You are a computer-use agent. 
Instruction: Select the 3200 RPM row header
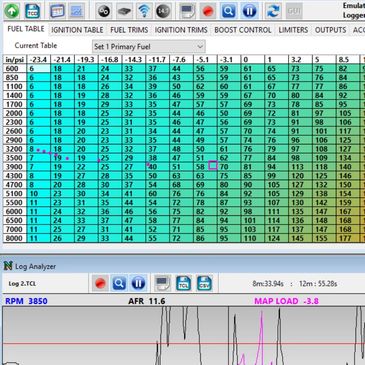[15, 149]
